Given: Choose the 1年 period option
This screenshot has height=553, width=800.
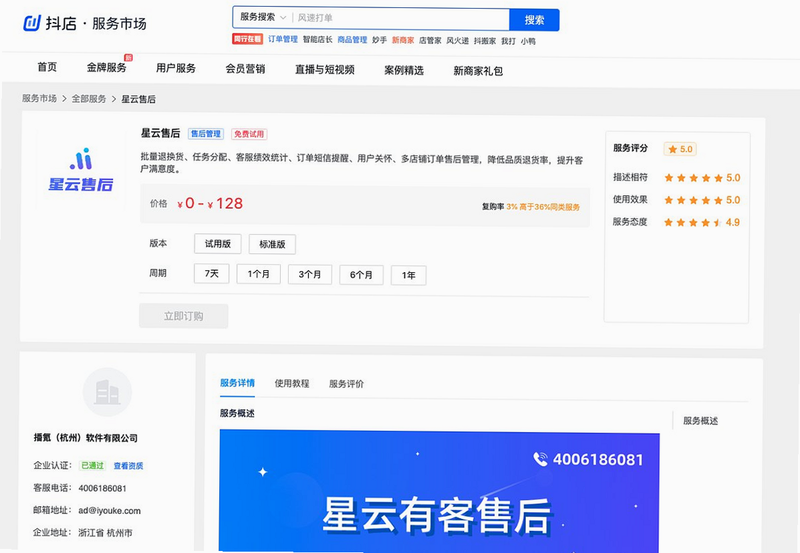Looking at the screenshot, I should [x=409, y=275].
